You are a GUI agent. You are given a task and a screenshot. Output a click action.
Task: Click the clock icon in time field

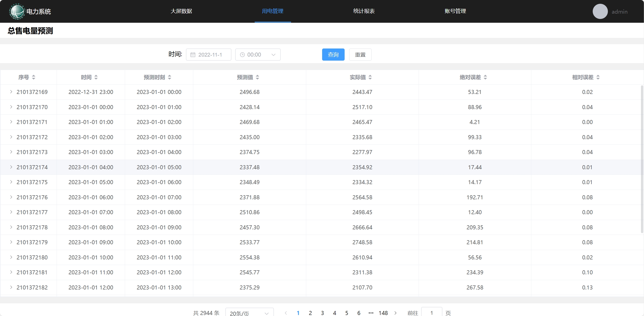[242, 55]
